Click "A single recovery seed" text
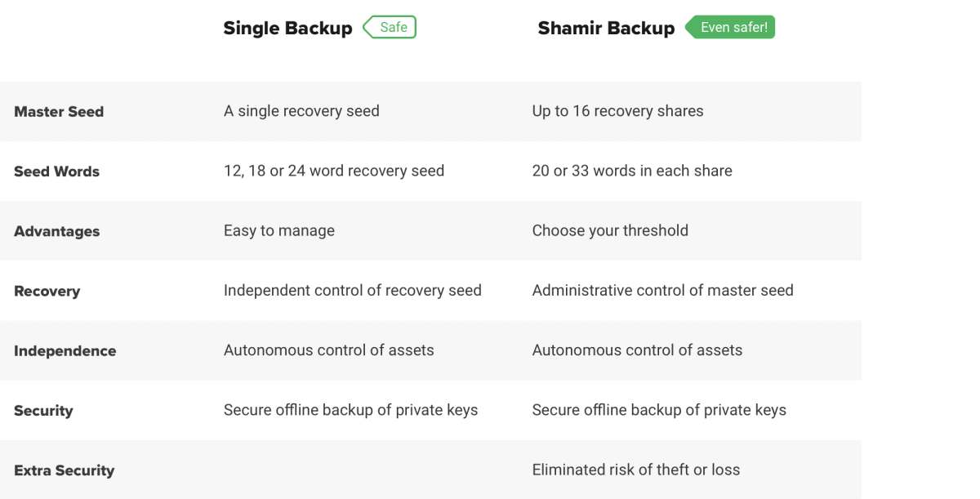980x499 pixels. (301, 111)
